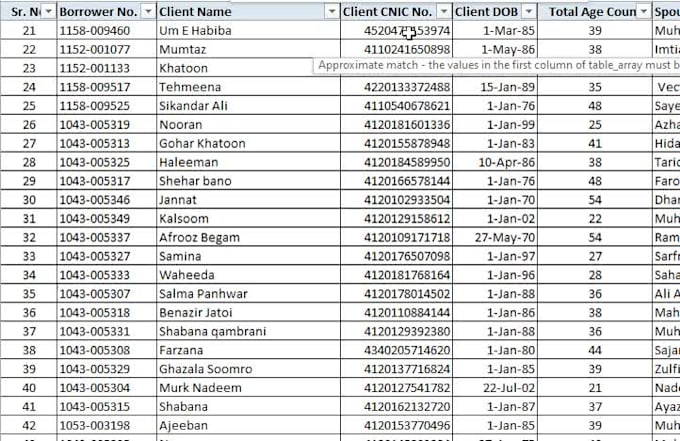
Task: Select the Ajeeban client name cell
Action: pos(248,425)
